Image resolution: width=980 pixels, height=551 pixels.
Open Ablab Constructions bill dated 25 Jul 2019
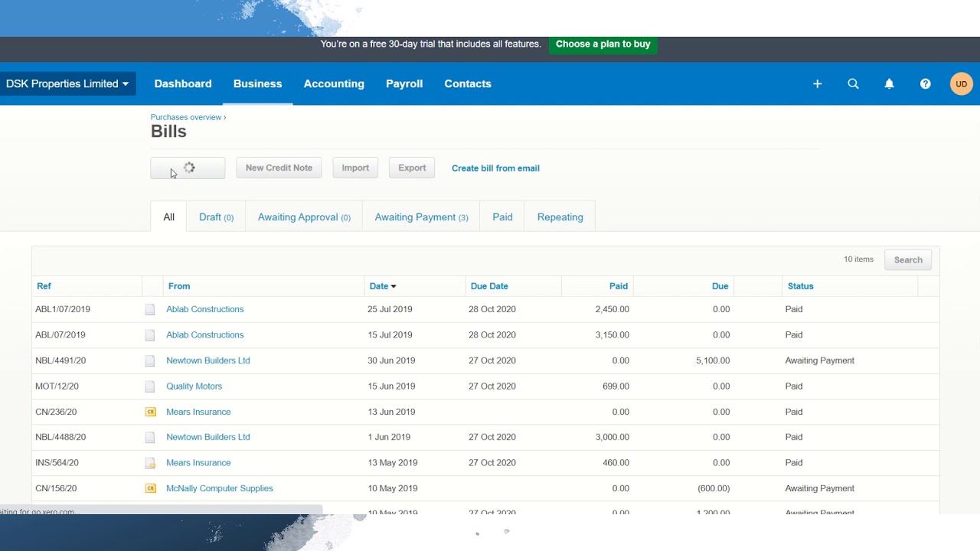point(204,309)
